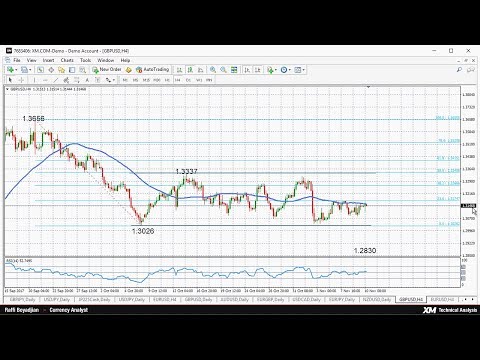Expand the Profiles dropdown arrow

click(30, 70)
